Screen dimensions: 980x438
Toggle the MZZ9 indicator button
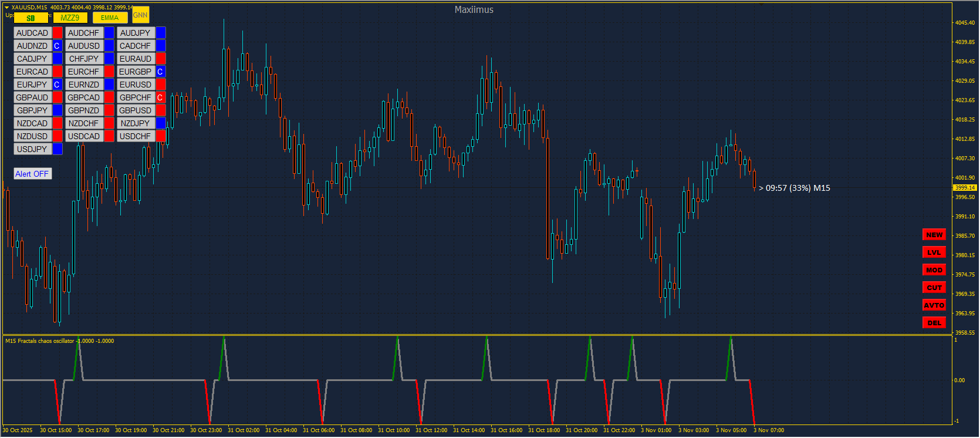pyautogui.click(x=70, y=18)
